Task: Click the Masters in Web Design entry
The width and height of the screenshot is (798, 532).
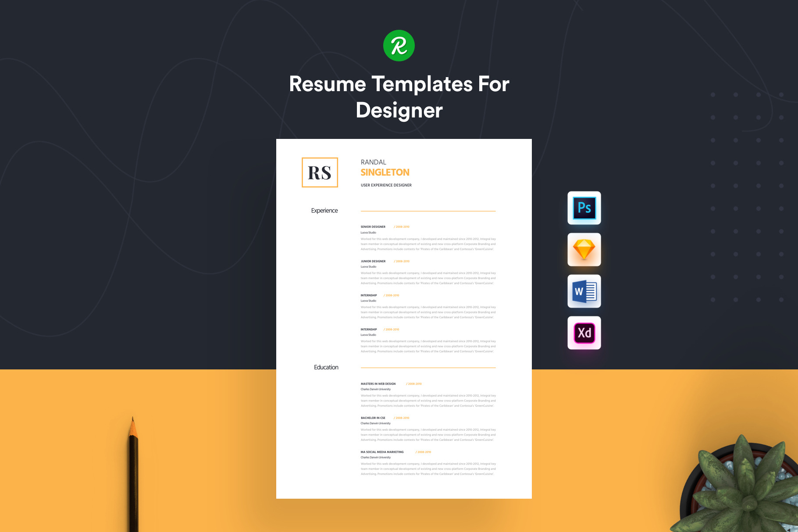Action: (378, 384)
